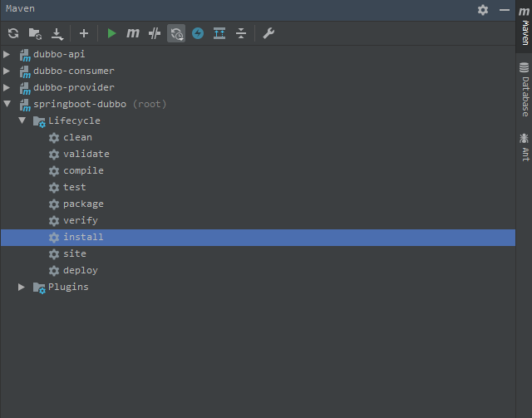Toggle offline mode in Maven toolbar

click(155, 33)
